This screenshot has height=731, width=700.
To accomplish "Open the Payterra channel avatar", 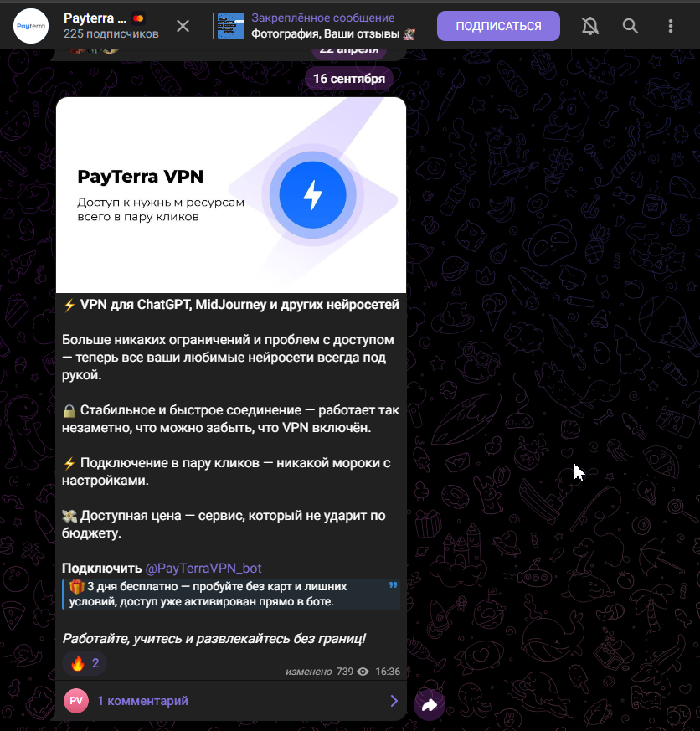I will (x=31, y=26).
